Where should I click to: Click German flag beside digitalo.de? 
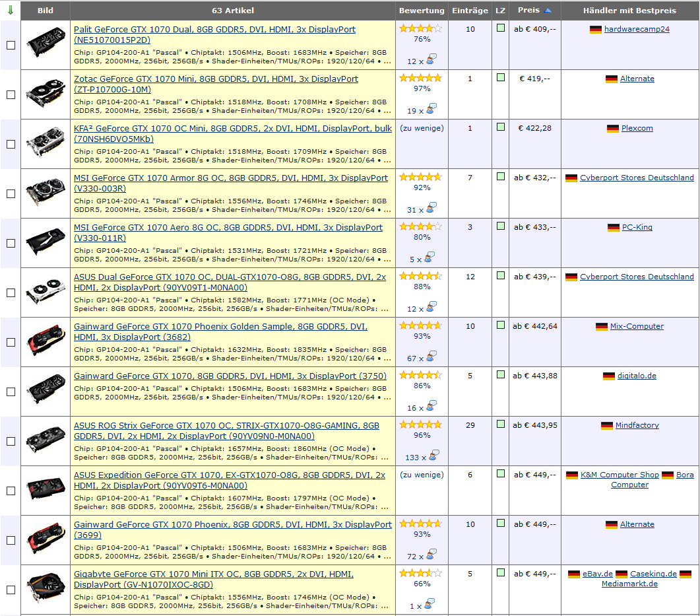click(609, 376)
